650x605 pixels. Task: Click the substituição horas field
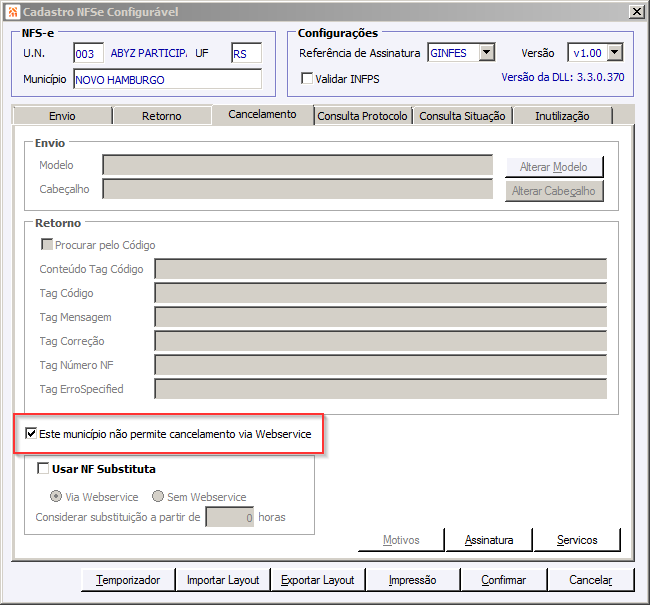tap(230, 517)
